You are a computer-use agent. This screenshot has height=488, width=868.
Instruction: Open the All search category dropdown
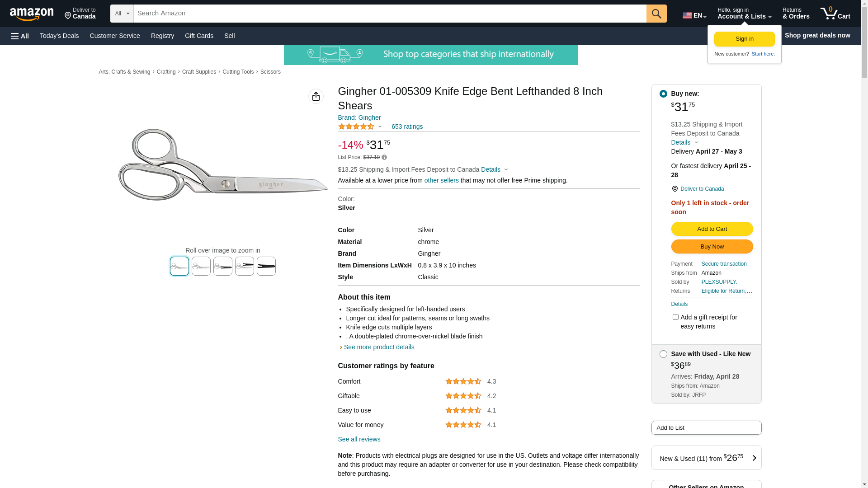click(122, 14)
